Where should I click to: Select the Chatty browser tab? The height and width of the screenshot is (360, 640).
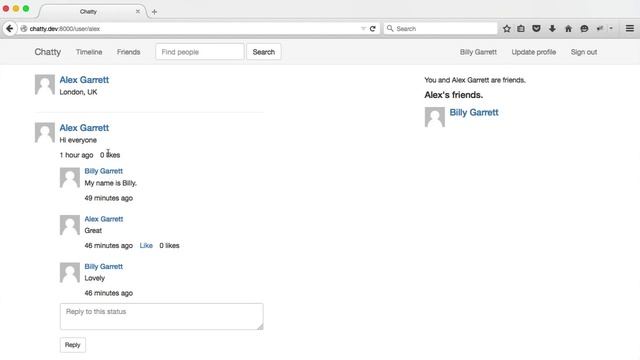(x=89, y=11)
